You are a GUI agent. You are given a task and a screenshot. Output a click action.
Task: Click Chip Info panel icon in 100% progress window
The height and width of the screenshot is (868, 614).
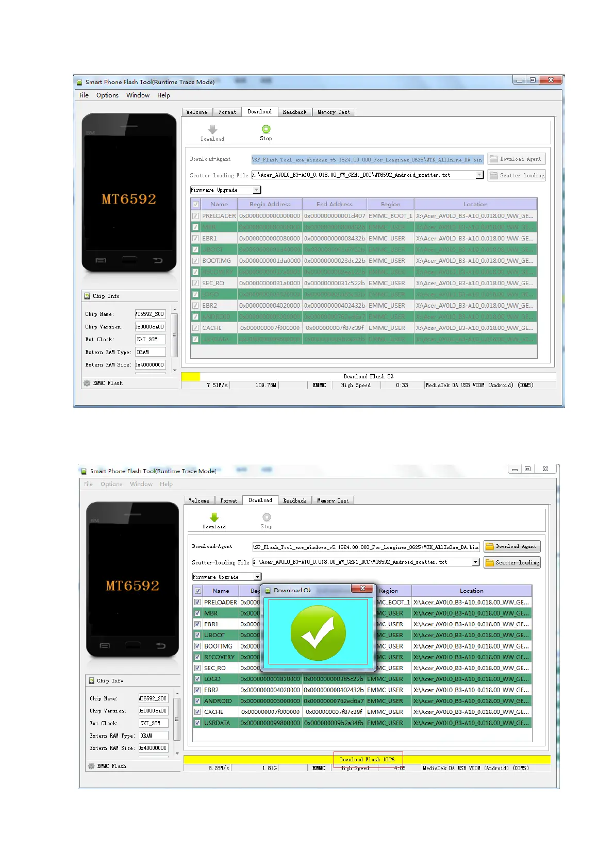coord(91,680)
